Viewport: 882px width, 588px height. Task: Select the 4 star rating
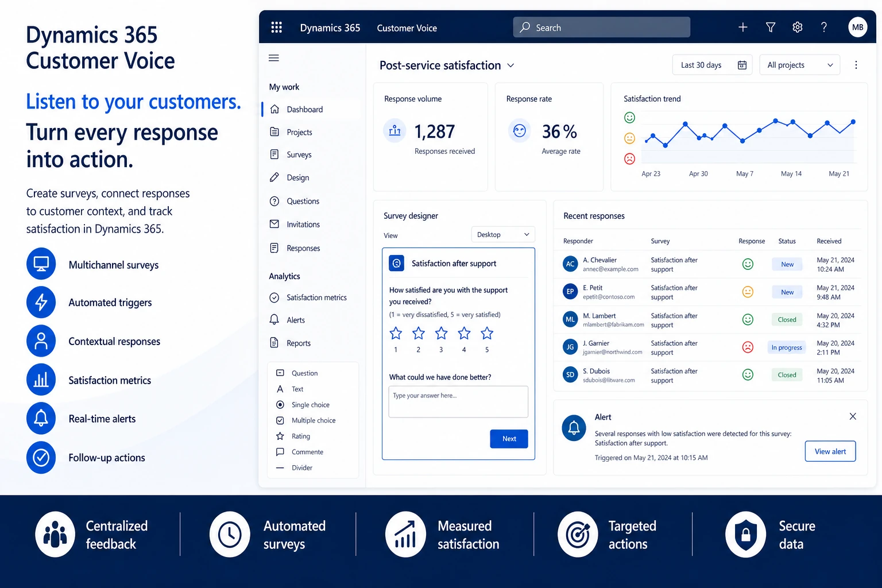pos(464,333)
